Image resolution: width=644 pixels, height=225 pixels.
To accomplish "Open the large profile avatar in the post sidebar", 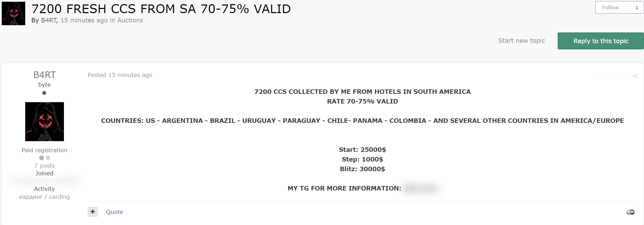I will 45,121.
